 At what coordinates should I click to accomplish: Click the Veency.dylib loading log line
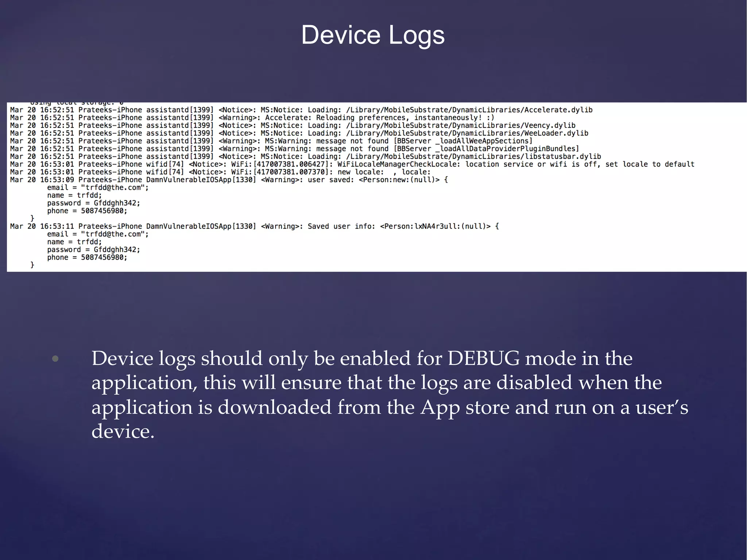293,125
